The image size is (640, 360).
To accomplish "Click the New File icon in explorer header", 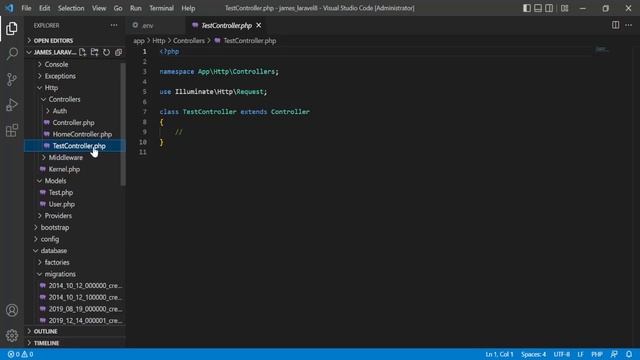I will [82, 52].
